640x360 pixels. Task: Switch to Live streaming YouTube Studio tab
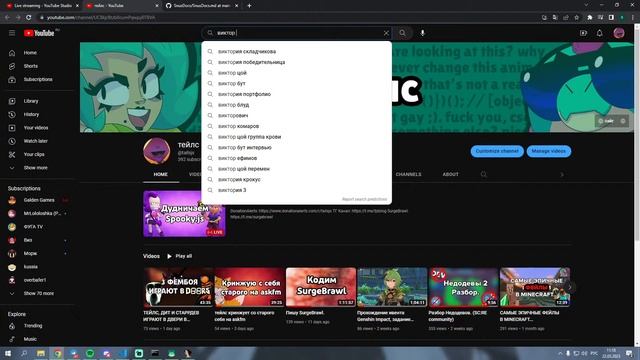(42, 6)
